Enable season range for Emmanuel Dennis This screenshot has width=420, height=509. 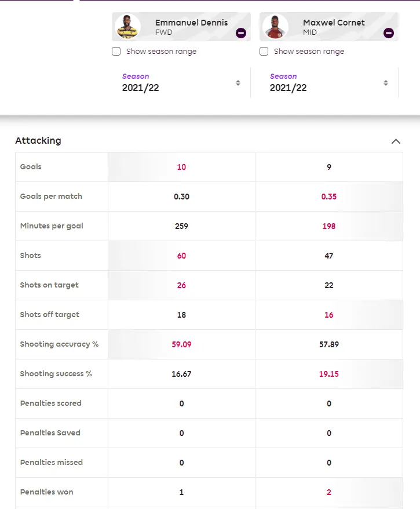pyautogui.click(x=116, y=52)
